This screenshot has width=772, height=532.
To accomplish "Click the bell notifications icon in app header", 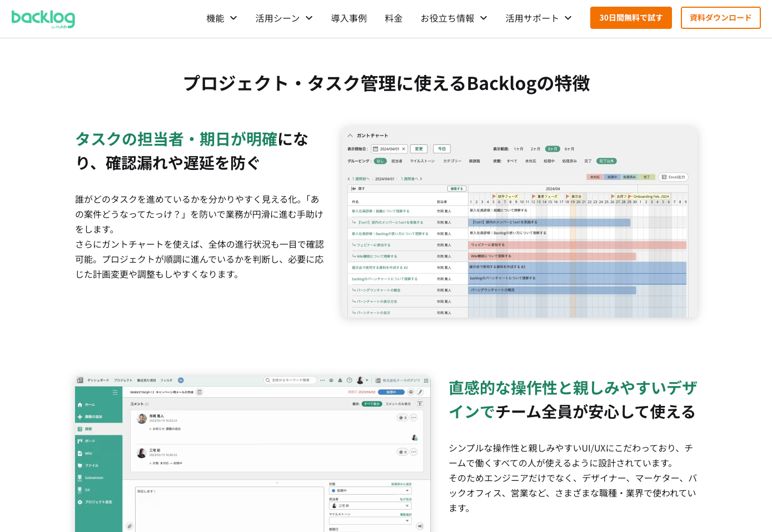I will [x=340, y=380].
